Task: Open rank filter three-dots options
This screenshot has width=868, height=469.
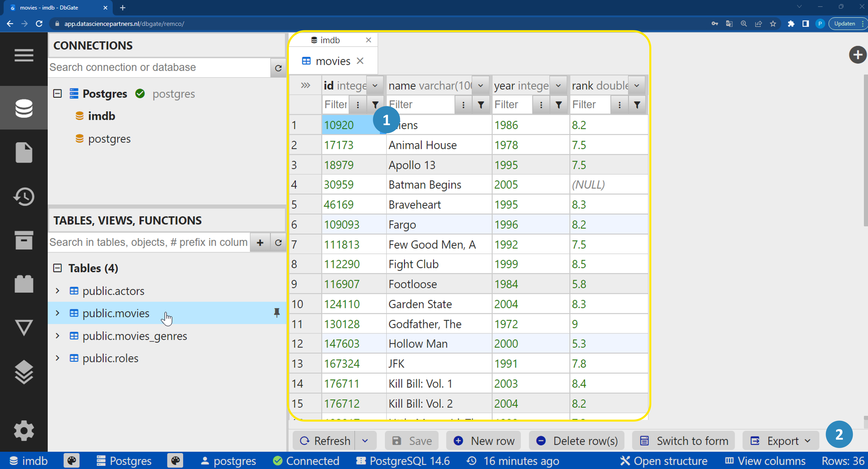Action: coord(619,105)
